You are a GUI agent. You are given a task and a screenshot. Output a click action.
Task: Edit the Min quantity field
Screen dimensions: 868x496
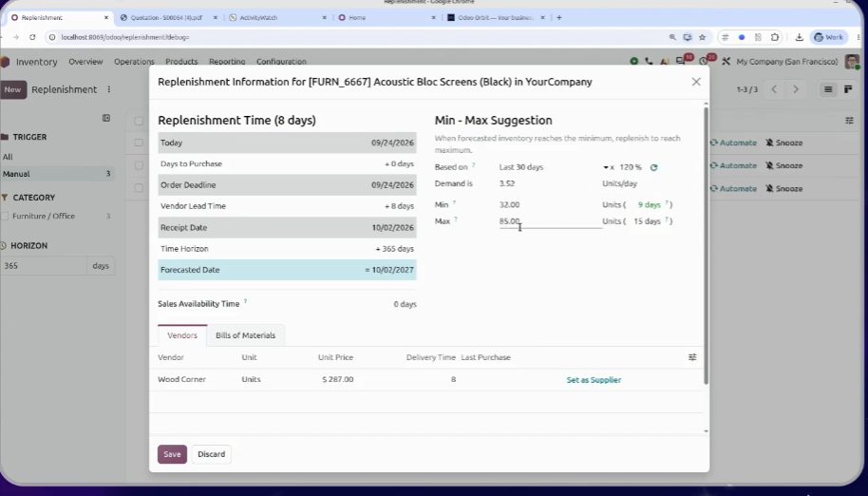click(x=550, y=205)
